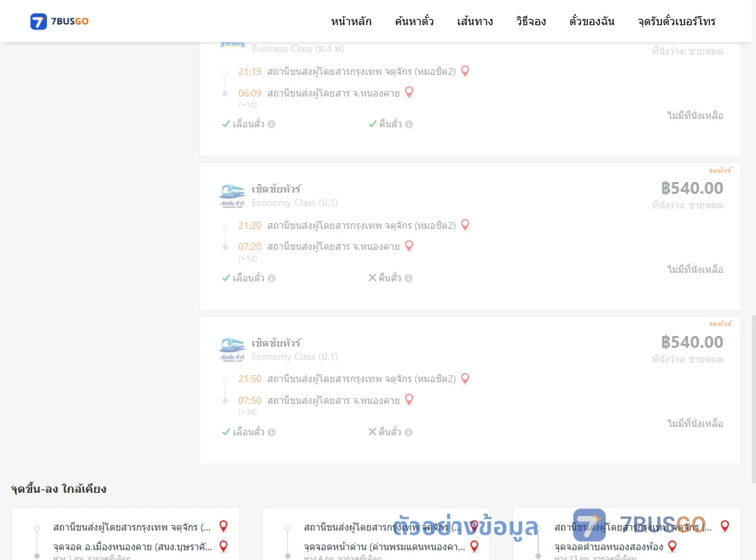Click info icon beside เลื่อนตั๋ว on 21:20 trip
756x560 pixels.
point(272,279)
